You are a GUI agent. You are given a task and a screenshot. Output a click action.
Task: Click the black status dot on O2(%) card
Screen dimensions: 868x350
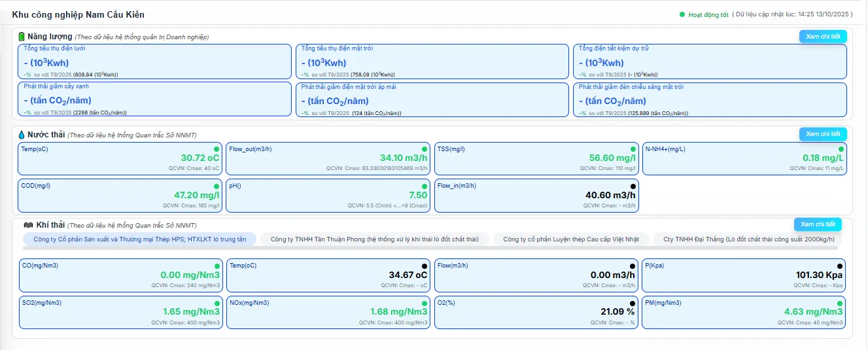point(633,304)
